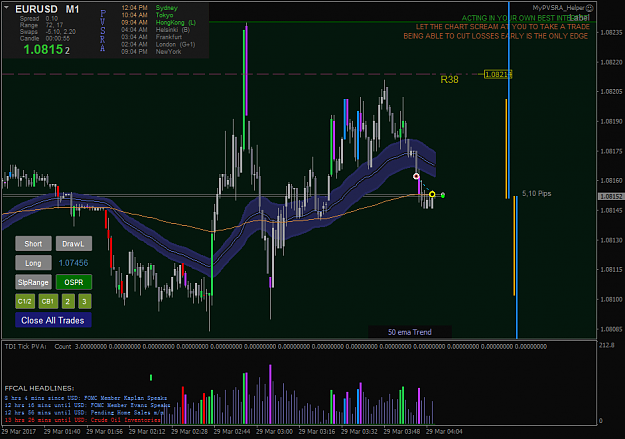This screenshot has width=625, height=439.
Task: Click the 29 Mar 04:04 time label
Action: [x=444, y=431]
